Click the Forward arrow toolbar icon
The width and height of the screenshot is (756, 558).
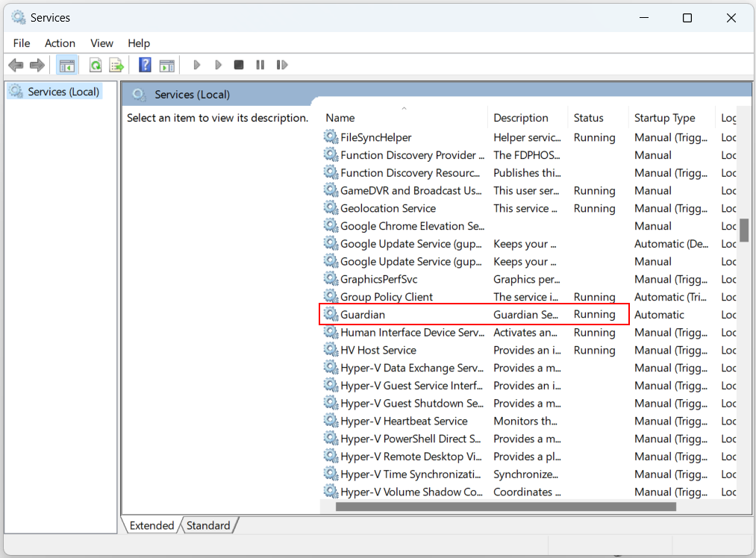(37, 65)
